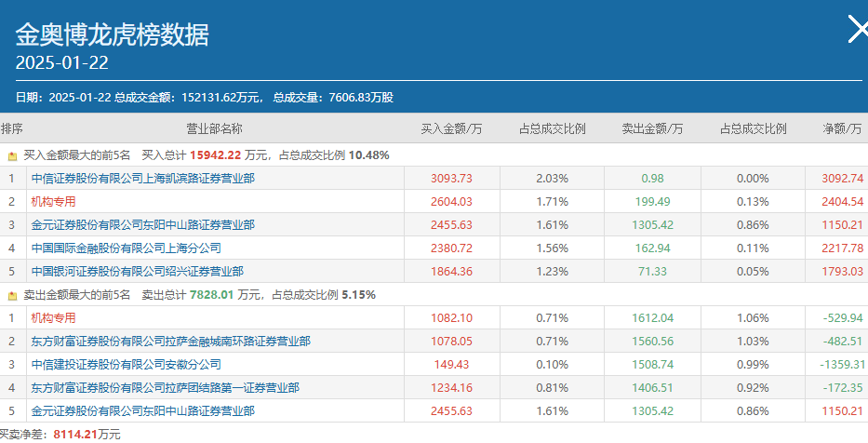This screenshot has width=868, height=443.
Task: Open 中信建投证券股份有限公司安徽分公司 link
Action: pos(127,365)
